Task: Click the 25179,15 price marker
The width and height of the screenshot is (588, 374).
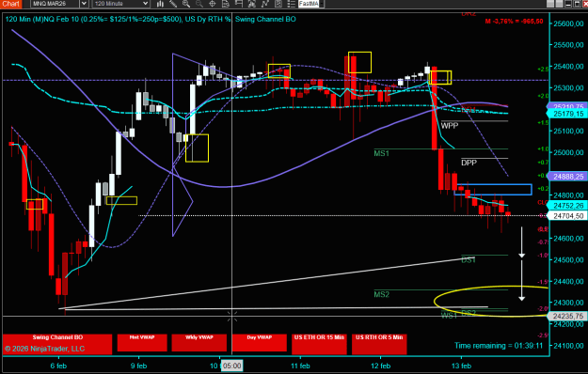Action: (567, 114)
